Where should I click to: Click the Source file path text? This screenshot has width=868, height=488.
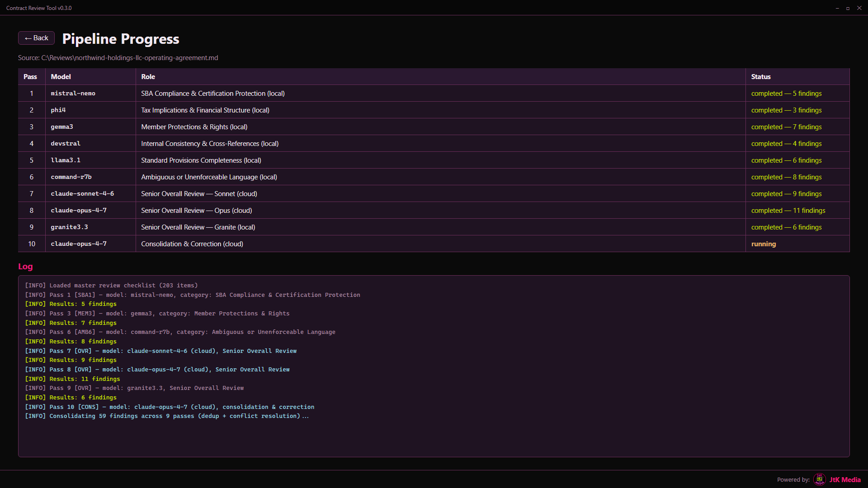pos(118,58)
